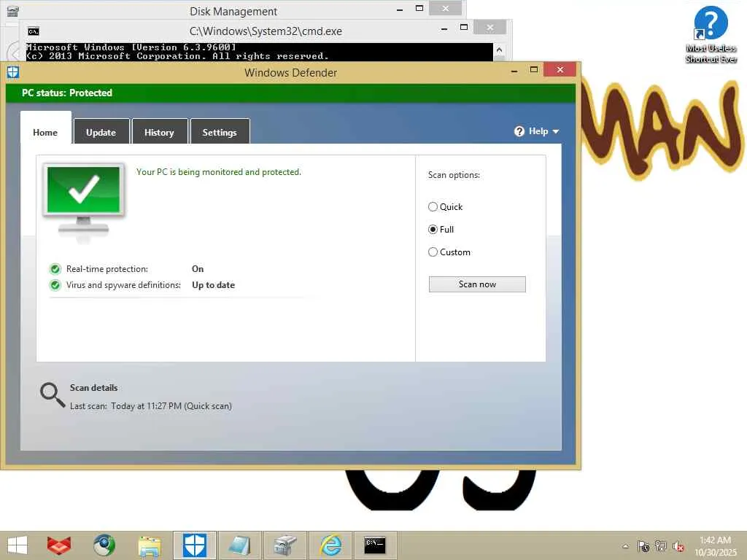Click the network tray icon

[x=661, y=545]
